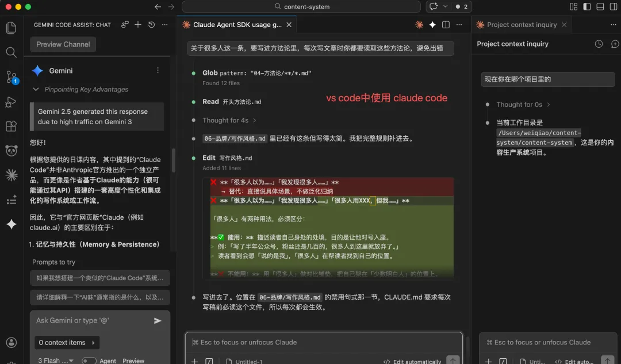The height and width of the screenshot is (364, 621).
Task: Open dropdown arrow next to title bar chat icon
Action: tap(445, 6)
